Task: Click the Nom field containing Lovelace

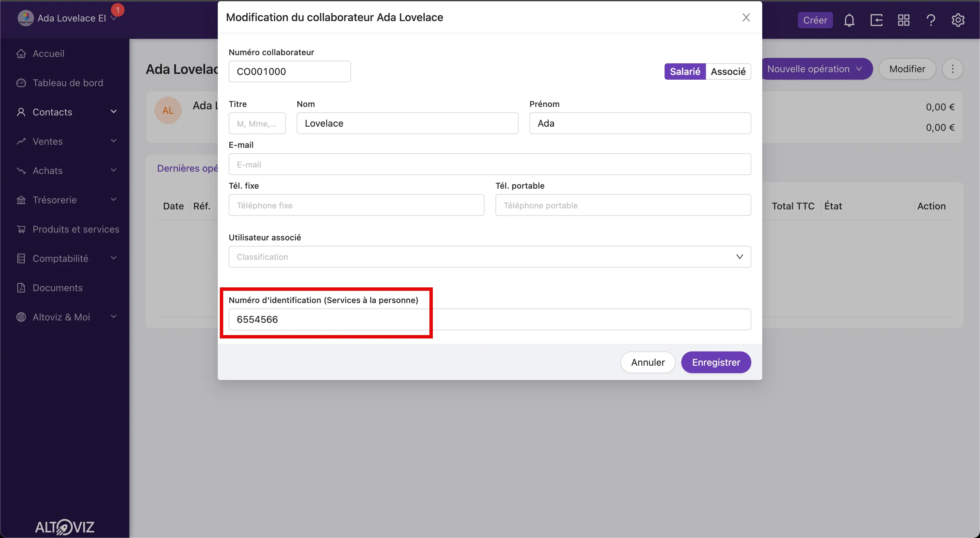Action: 407,123
